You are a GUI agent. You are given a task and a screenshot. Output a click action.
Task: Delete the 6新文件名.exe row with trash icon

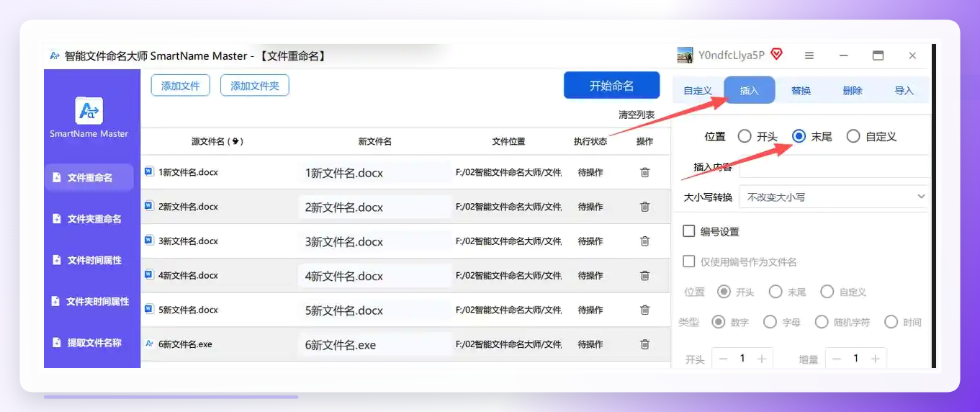point(644,344)
